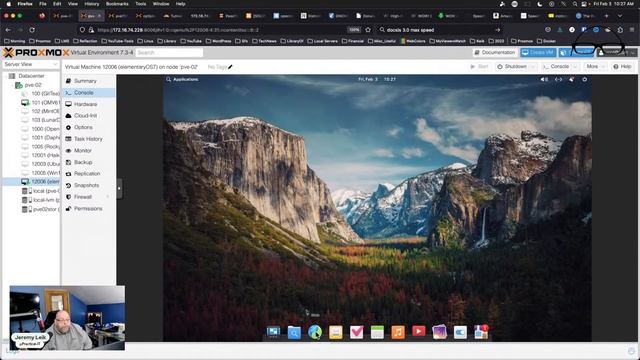Select the Console menu entry in VM sidebar
The height and width of the screenshot is (360, 640).
[89, 93]
